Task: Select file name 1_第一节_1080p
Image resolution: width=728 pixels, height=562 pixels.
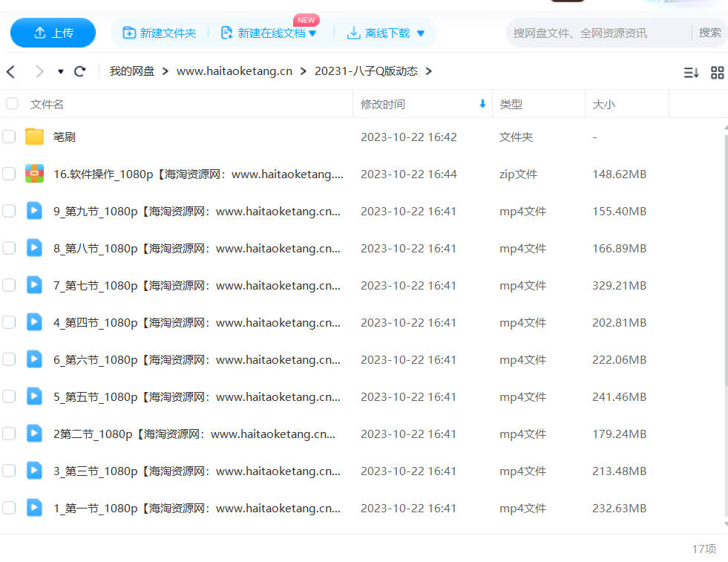Action: click(197, 509)
